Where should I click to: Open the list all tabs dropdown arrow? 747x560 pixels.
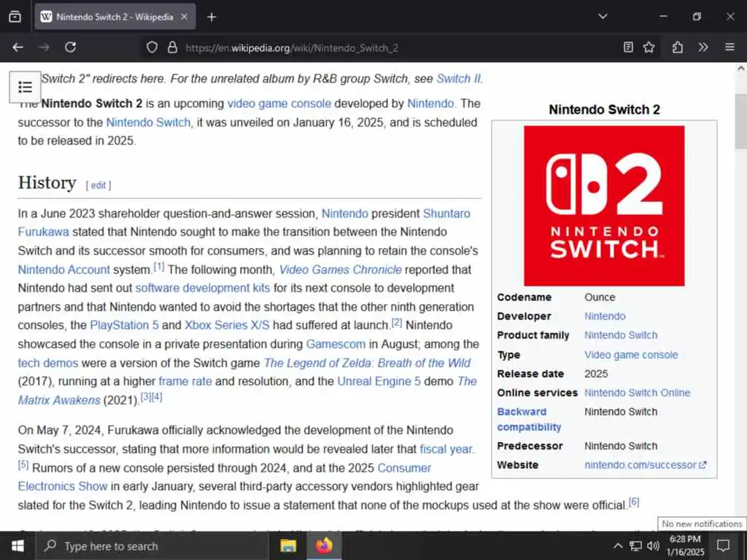[x=603, y=17]
